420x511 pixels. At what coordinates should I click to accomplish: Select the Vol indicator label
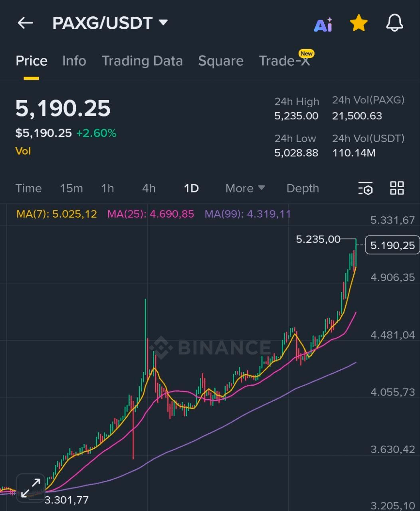click(x=23, y=151)
